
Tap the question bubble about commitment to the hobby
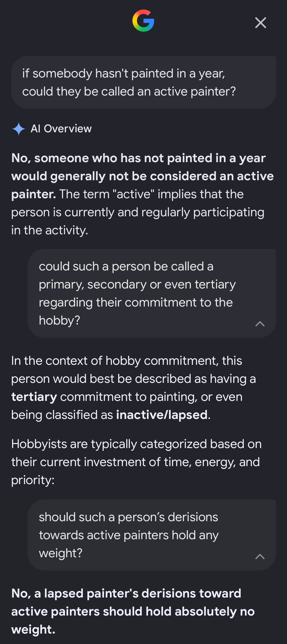pos(152,293)
